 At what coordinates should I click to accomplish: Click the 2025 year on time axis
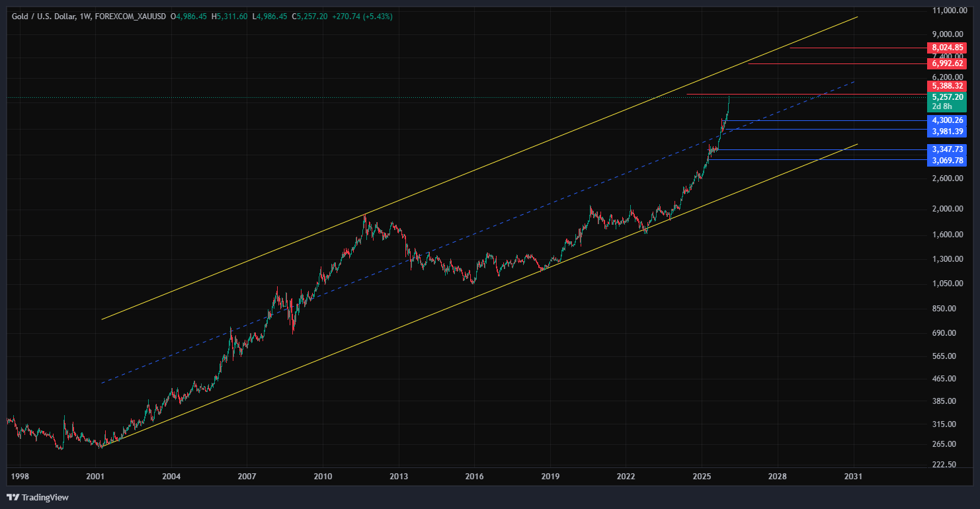point(702,476)
